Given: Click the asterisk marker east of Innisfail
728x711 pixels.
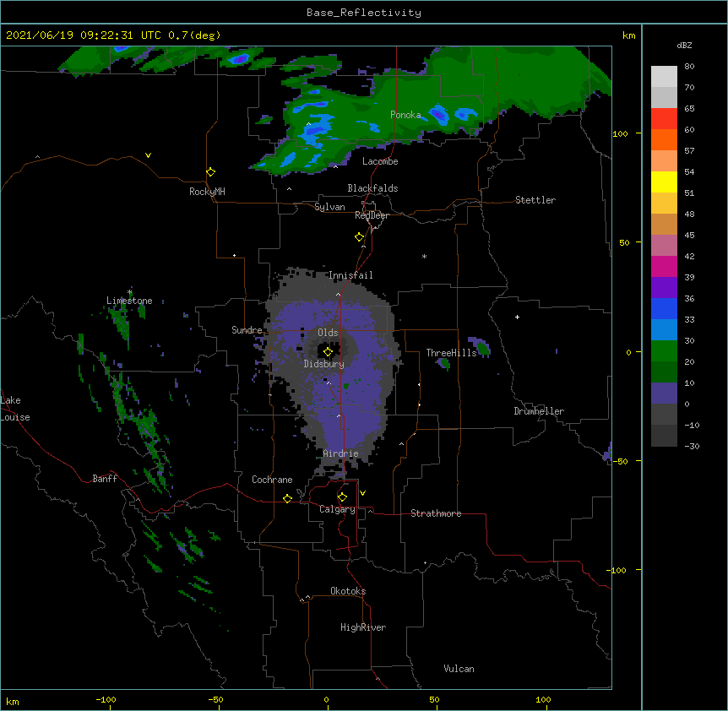Looking at the screenshot, I should tap(424, 256).
